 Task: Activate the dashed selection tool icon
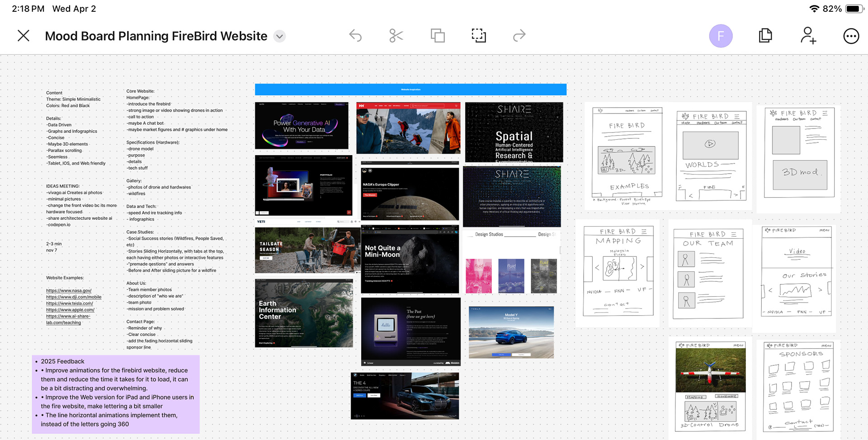click(x=479, y=36)
